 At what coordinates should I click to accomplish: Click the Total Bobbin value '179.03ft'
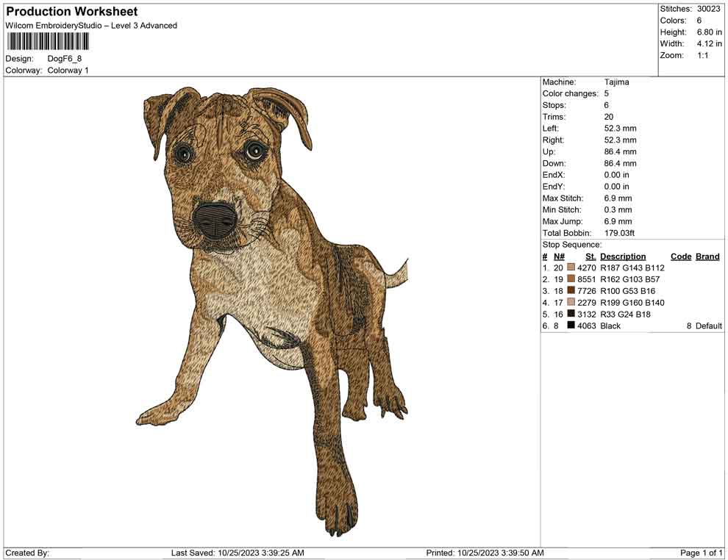(x=619, y=233)
